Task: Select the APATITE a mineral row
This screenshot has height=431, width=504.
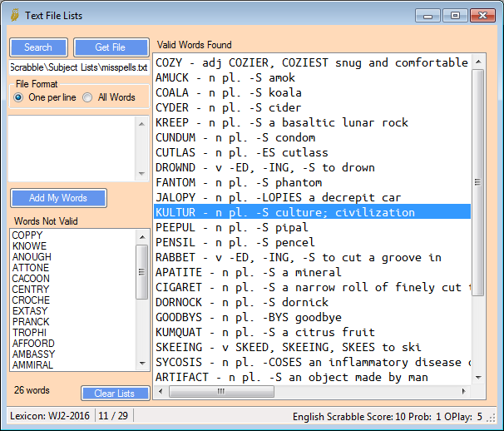Action: pyautogui.click(x=313, y=272)
